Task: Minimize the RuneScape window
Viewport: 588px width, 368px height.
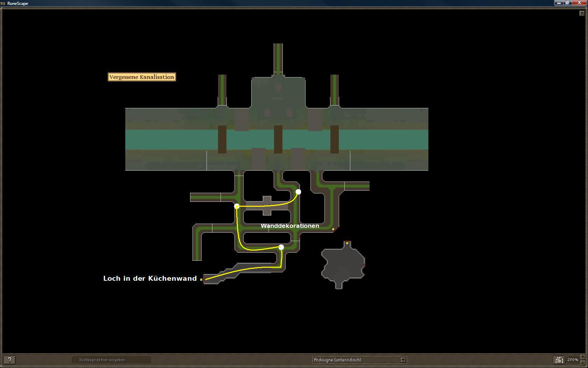Action: click(x=559, y=3)
